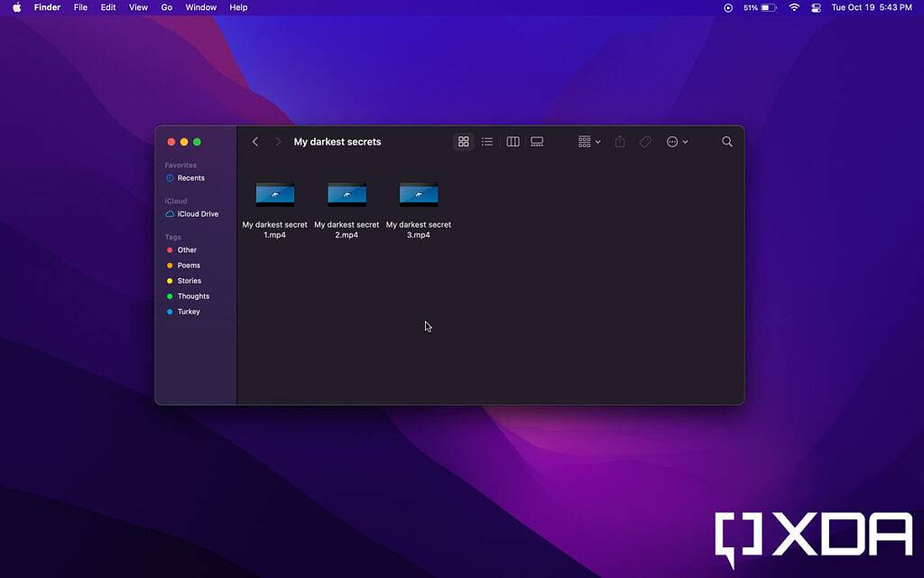Switch Finder to icon view

[463, 142]
